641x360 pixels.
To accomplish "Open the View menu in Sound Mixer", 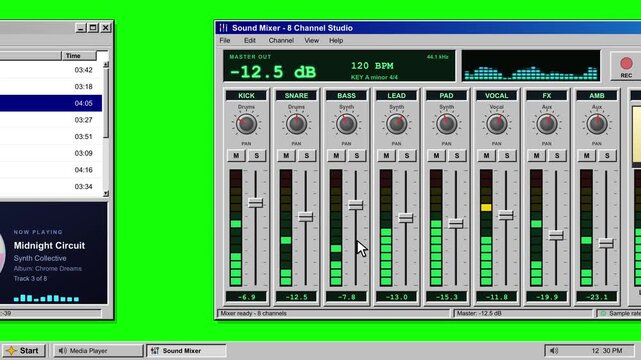I will pyautogui.click(x=312, y=40).
